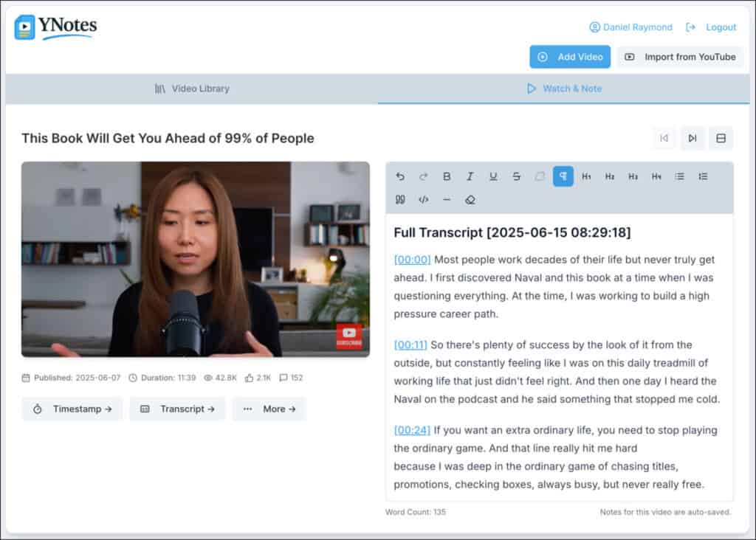
Task: Insert a code block
Action: tap(423, 199)
